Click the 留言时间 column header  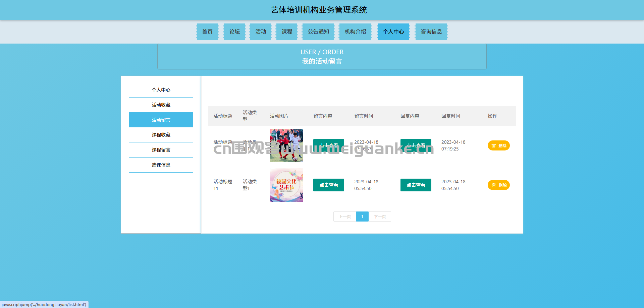point(364,116)
